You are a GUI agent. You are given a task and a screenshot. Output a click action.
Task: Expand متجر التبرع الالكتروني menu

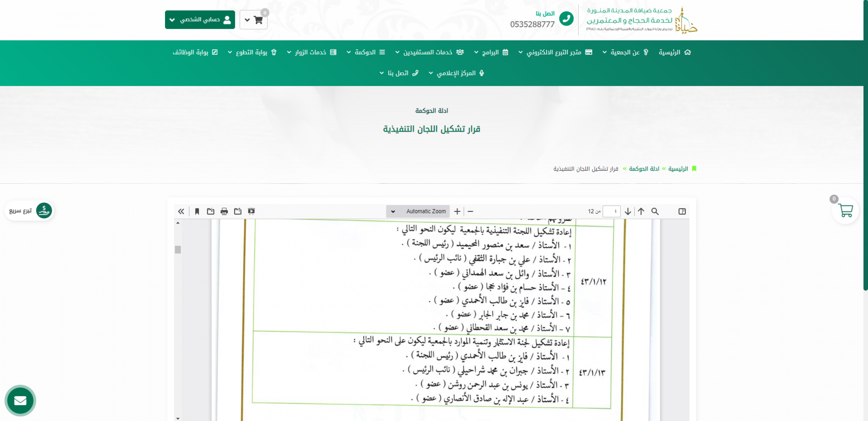(x=555, y=52)
